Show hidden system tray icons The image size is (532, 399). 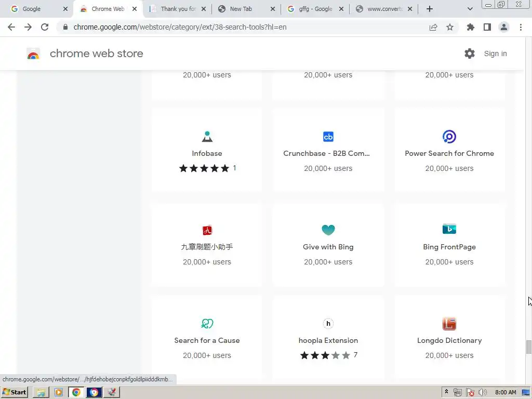[x=446, y=392]
